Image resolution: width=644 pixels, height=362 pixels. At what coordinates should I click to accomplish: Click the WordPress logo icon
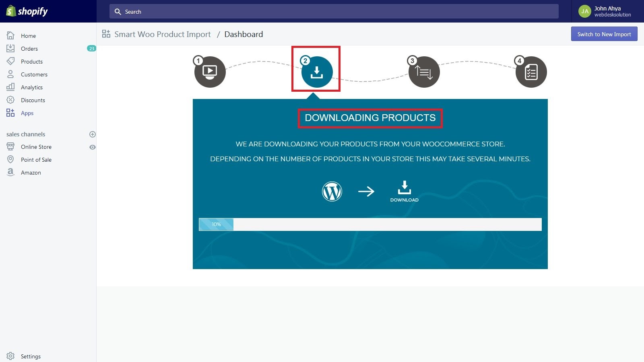click(332, 191)
